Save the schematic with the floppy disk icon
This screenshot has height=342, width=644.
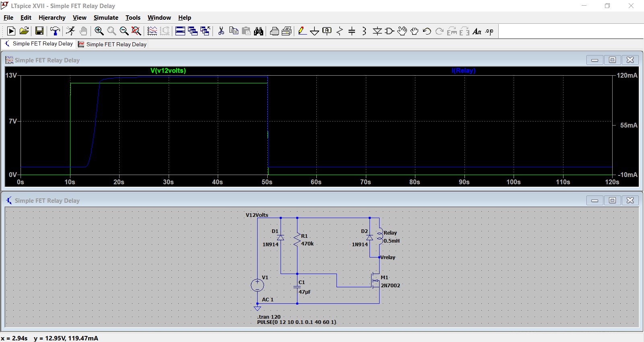pos(39,31)
